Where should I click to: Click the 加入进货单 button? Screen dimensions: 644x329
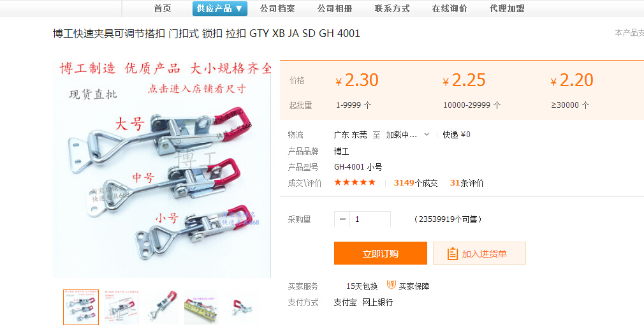click(479, 253)
